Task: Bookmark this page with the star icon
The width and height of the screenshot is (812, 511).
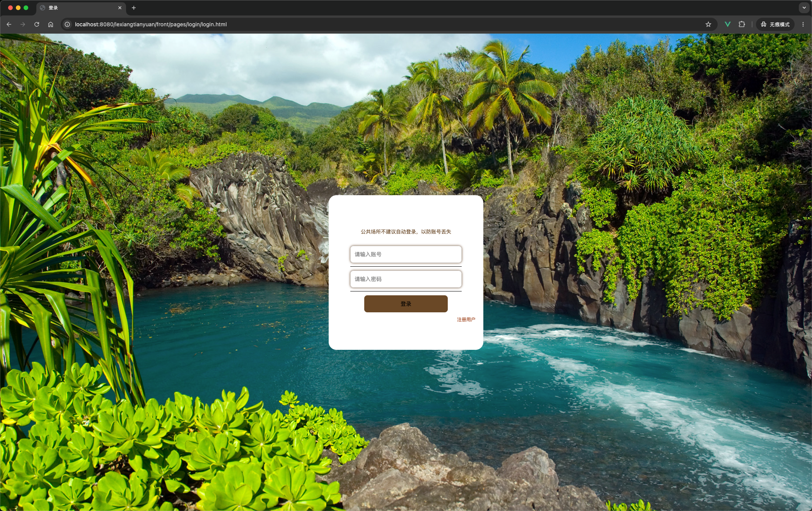Action: coord(708,24)
